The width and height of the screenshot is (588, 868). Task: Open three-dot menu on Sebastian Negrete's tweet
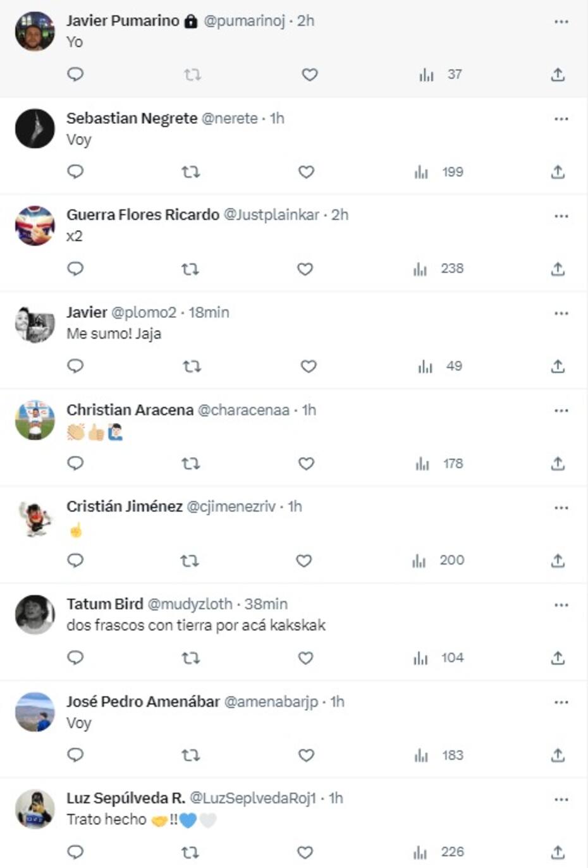(561, 119)
